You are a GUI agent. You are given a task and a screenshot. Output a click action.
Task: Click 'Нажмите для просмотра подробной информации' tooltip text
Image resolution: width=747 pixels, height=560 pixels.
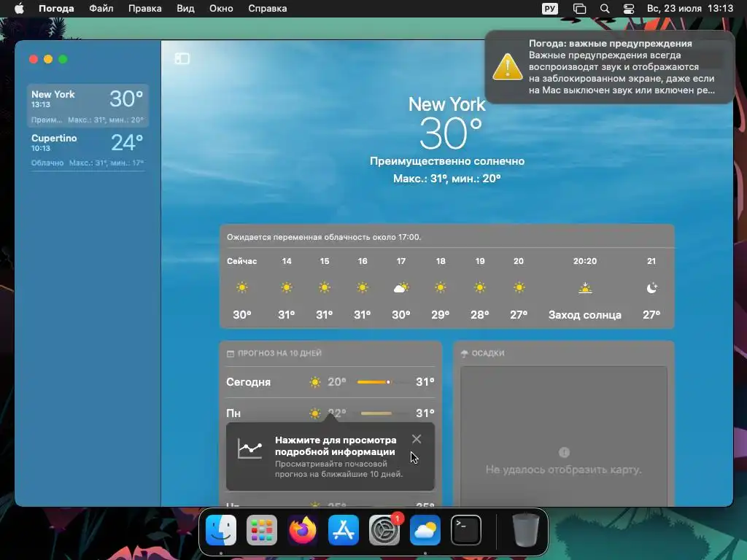coord(336,446)
